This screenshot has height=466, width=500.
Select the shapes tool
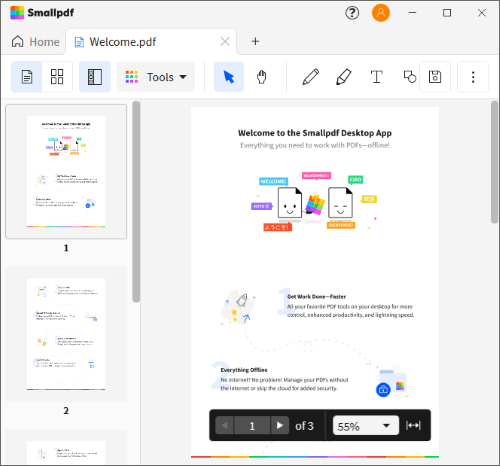[410, 77]
